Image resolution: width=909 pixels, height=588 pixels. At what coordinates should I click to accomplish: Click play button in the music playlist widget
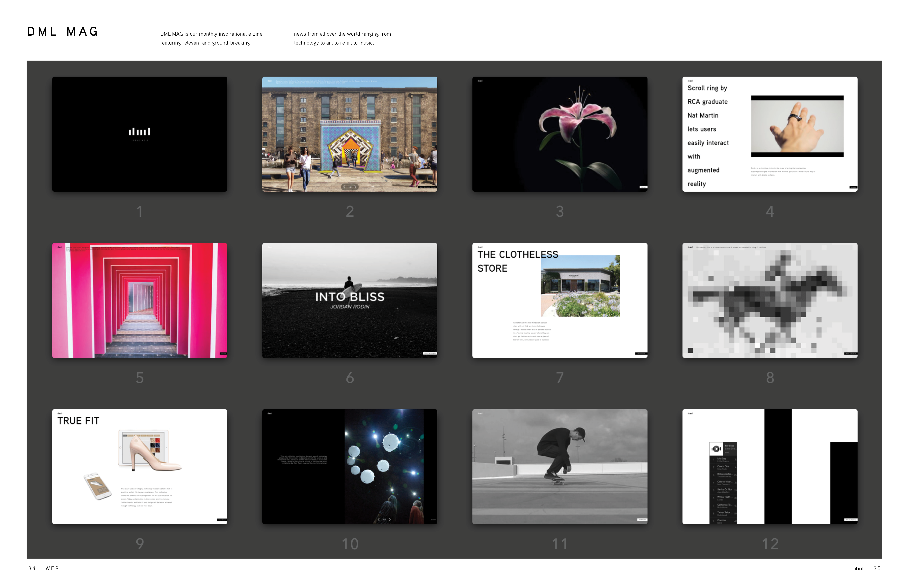[716, 449]
